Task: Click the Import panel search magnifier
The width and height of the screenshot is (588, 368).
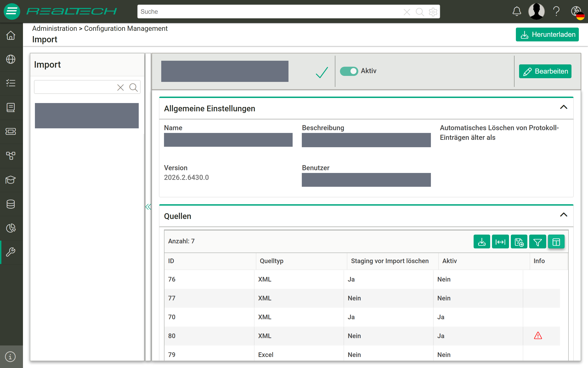Action: [133, 87]
